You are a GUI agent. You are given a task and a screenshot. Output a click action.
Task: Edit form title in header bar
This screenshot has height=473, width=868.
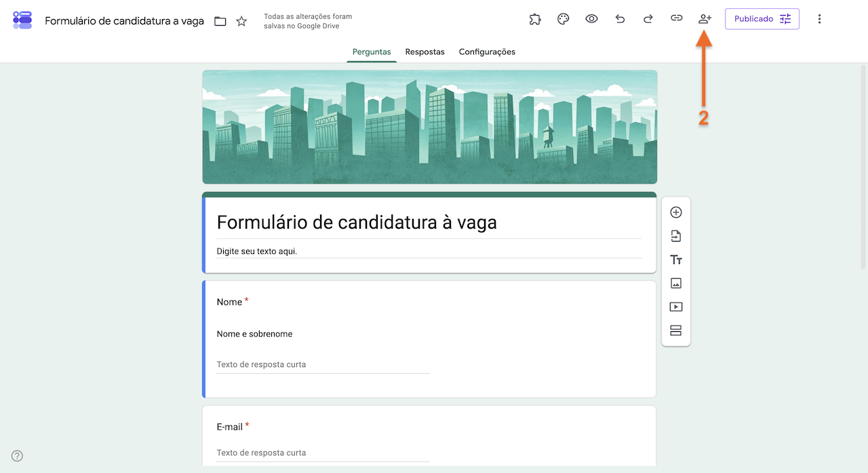click(124, 21)
